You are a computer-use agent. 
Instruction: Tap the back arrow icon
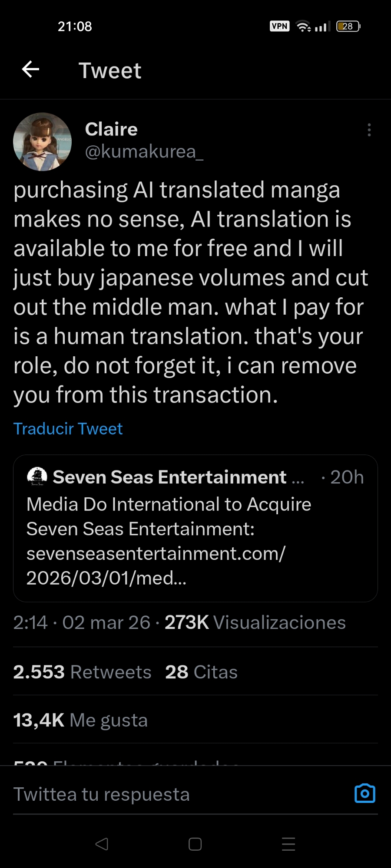pos(30,69)
